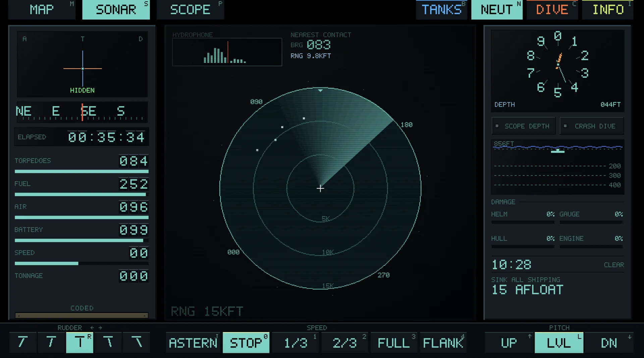Click the CODED message bar

pyautogui.click(x=82, y=315)
